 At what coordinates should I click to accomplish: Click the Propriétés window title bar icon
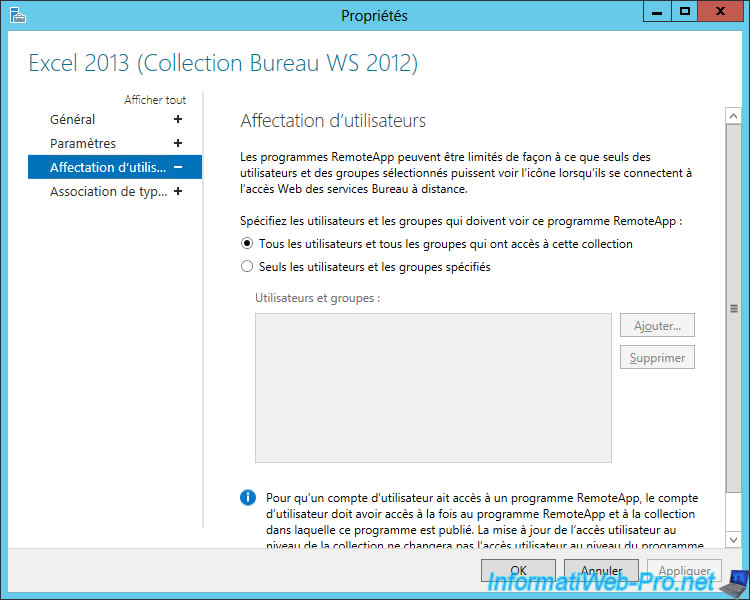(17, 15)
